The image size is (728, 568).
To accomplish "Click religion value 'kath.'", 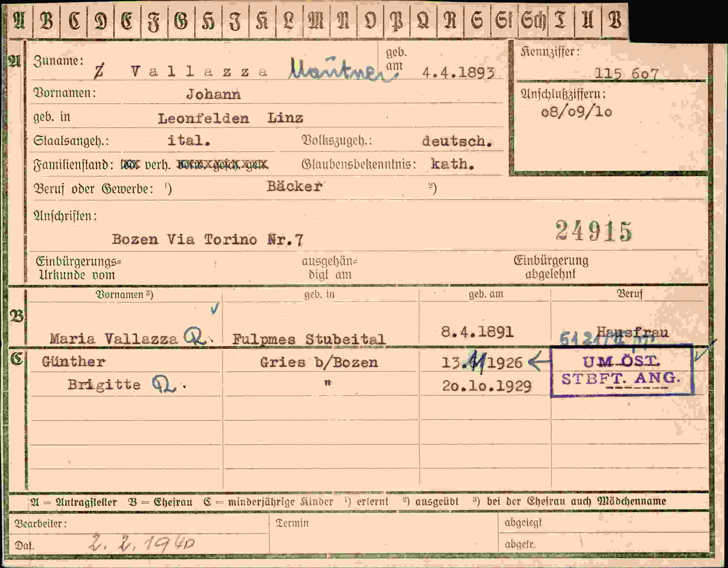I will (453, 164).
